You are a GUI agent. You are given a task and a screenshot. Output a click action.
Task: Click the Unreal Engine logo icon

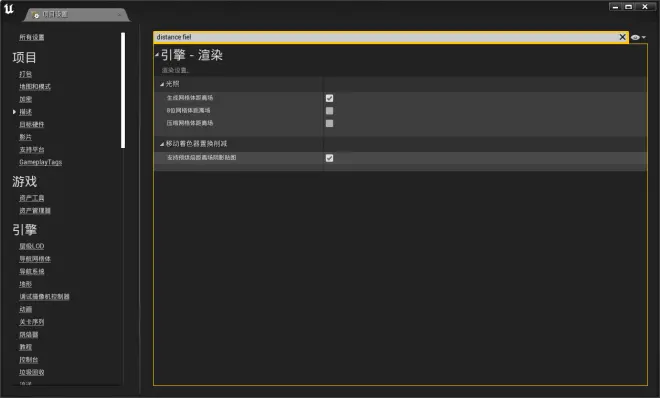click(9, 9)
